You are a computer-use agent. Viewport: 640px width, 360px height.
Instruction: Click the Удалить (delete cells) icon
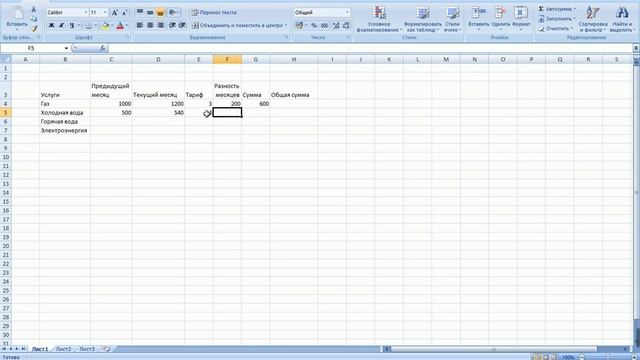click(500, 13)
